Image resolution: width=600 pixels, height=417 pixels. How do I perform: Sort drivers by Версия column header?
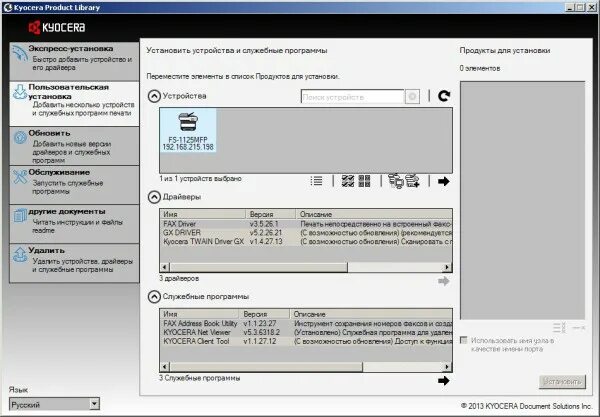[271, 214]
